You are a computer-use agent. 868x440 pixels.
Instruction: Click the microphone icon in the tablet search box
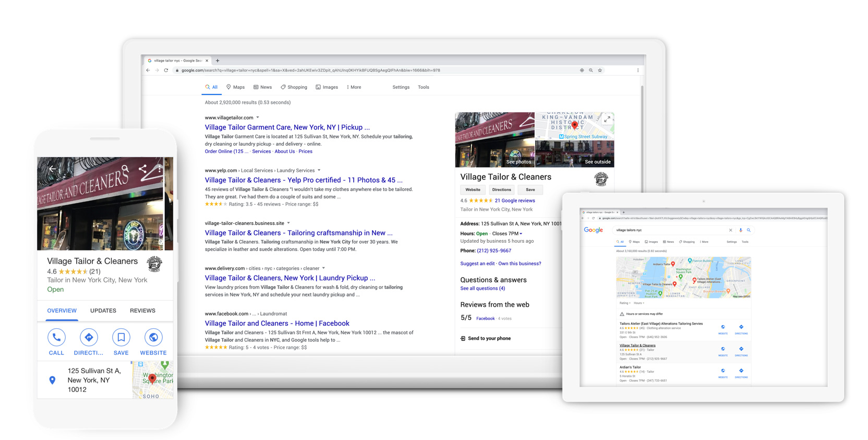click(x=740, y=230)
